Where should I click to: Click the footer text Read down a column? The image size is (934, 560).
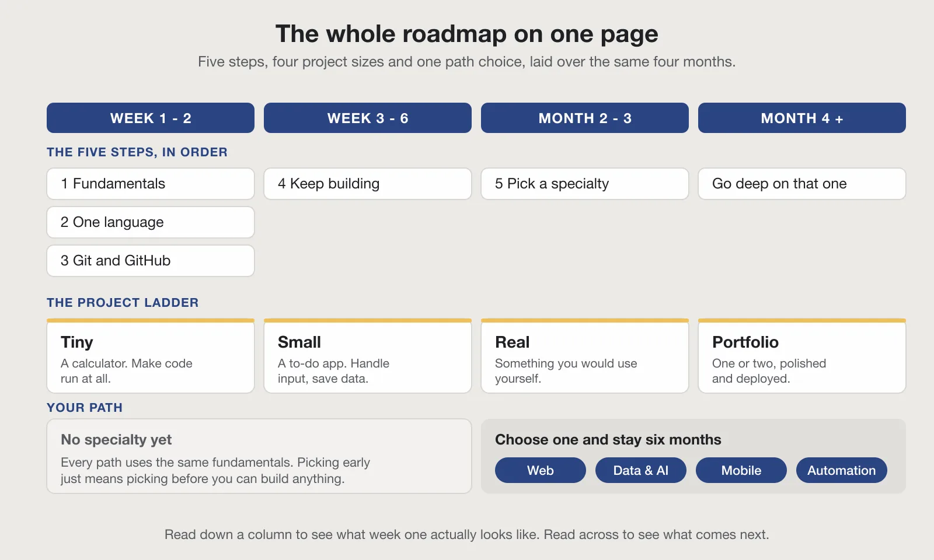467,534
